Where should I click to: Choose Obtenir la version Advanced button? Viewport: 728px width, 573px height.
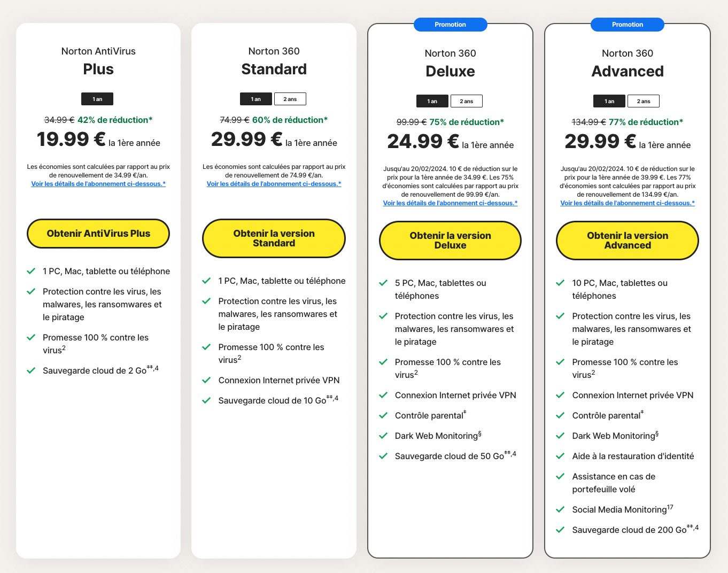(x=628, y=241)
